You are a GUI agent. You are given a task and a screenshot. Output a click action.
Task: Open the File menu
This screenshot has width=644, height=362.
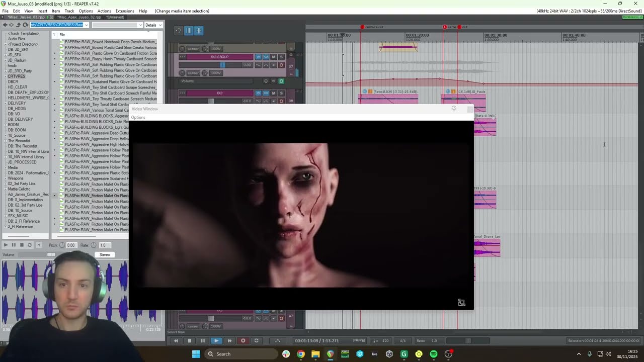(x=5, y=11)
